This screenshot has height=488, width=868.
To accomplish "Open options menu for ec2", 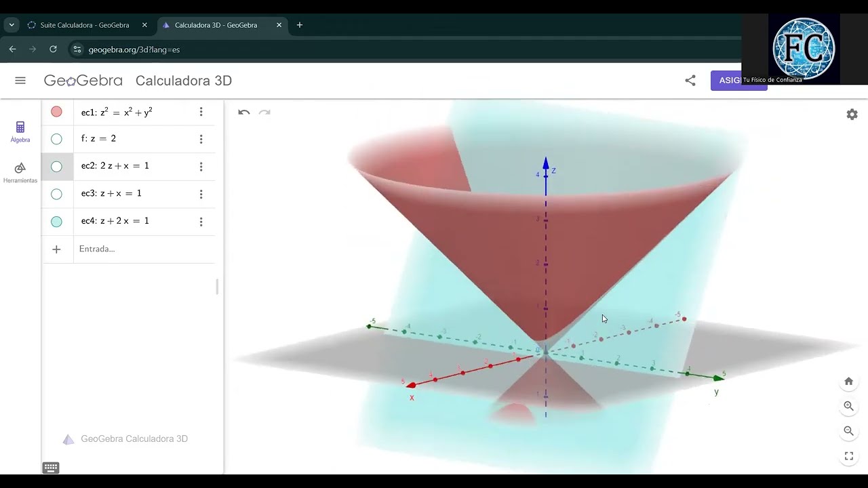I will click(201, 167).
